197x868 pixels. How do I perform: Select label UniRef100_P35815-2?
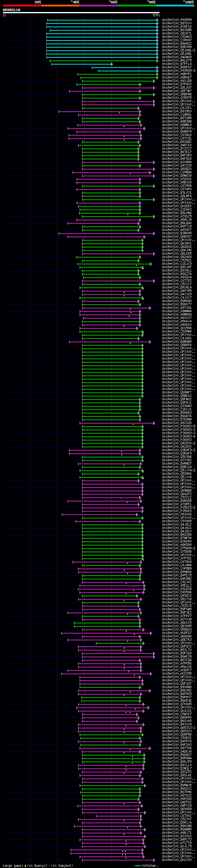click(179, 507)
